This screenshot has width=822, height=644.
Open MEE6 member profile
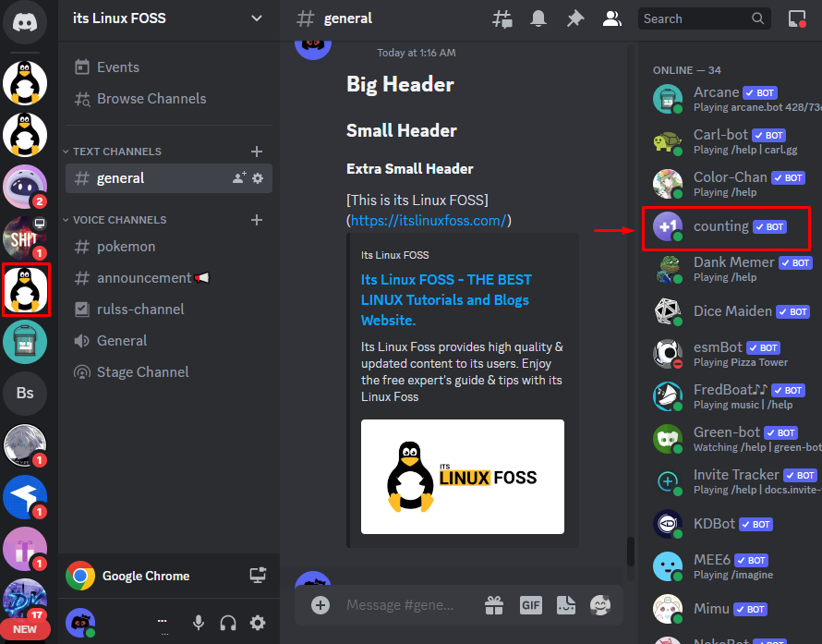click(x=734, y=566)
